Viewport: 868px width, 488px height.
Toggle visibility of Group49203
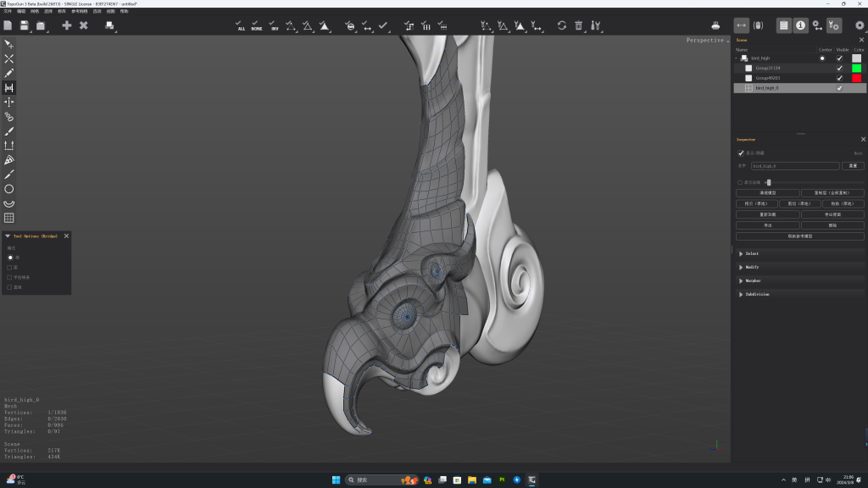coord(839,78)
